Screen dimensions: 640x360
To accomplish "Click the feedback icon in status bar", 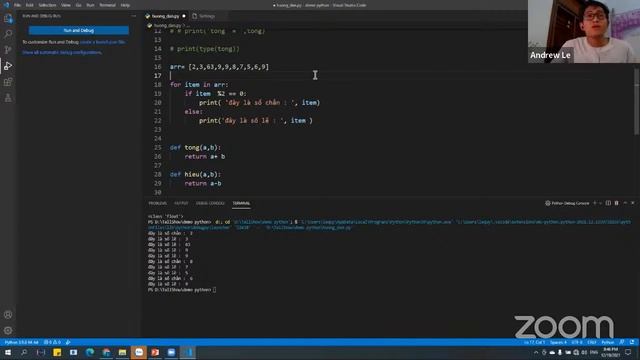I will point(622,342).
